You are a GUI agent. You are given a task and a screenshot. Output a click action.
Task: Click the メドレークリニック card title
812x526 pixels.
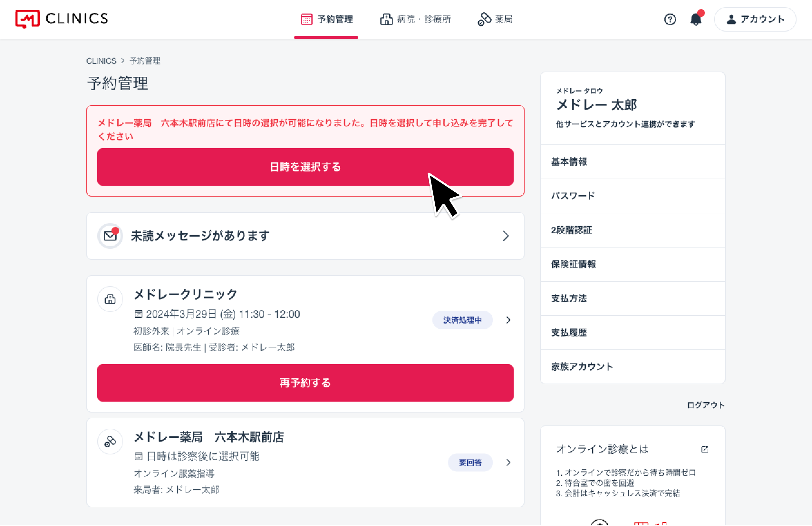pos(185,294)
